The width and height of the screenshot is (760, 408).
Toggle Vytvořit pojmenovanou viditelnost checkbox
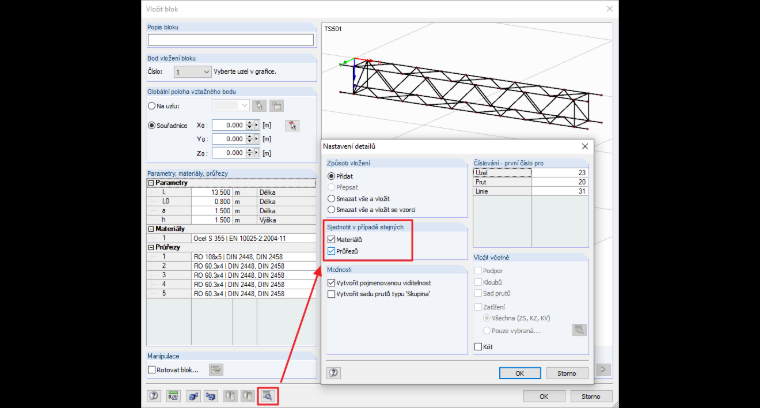pyautogui.click(x=331, y=282)
